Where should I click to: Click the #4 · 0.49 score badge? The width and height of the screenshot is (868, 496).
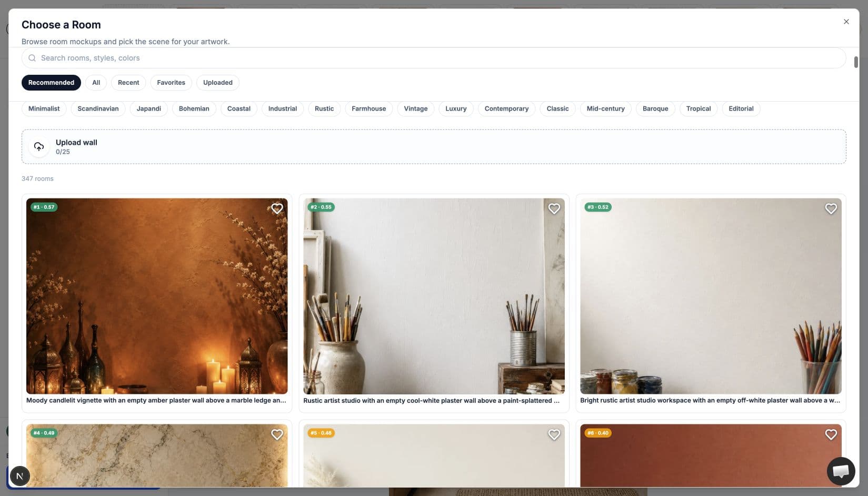point(44,433)
